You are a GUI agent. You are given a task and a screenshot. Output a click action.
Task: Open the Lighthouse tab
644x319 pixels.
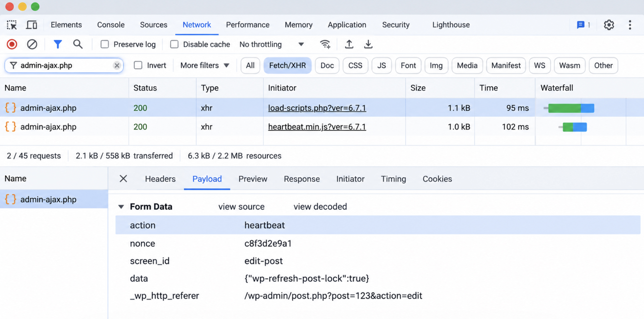click(451, 25)
